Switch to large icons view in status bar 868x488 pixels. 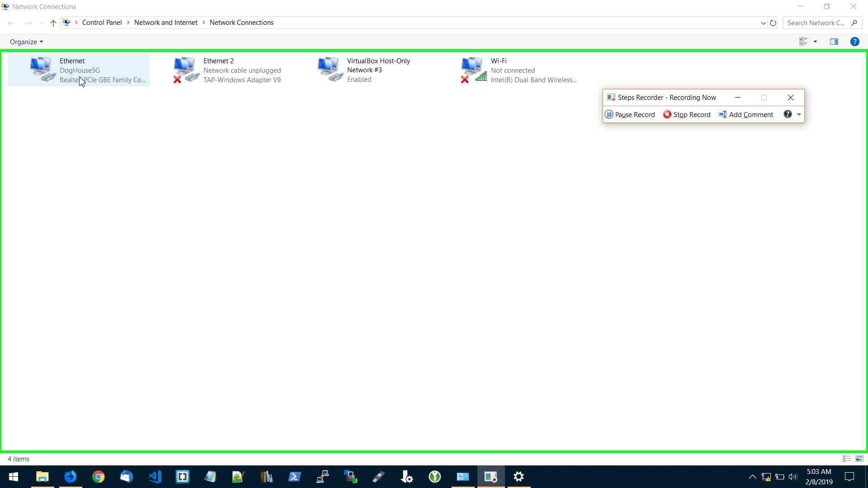pyautogui.click(x=859, y=459)
